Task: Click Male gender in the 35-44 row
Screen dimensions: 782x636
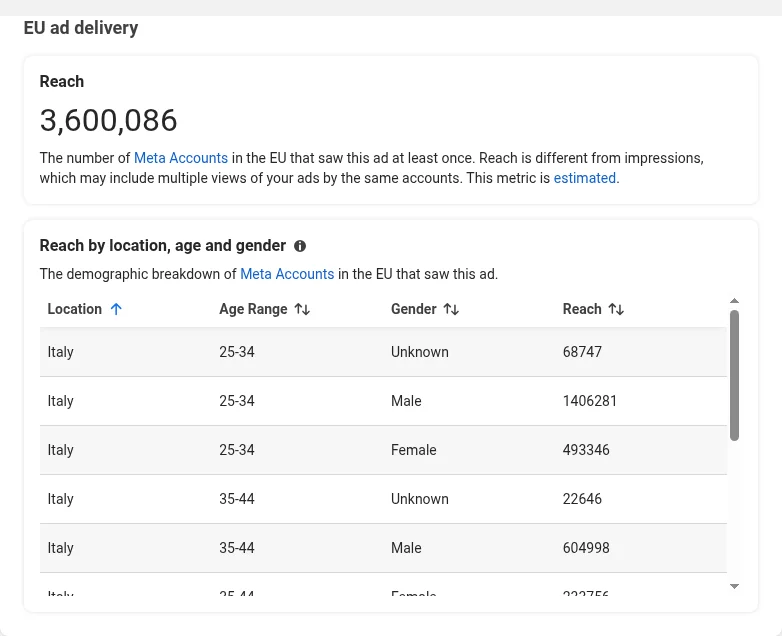Action: tap(406, 548)
